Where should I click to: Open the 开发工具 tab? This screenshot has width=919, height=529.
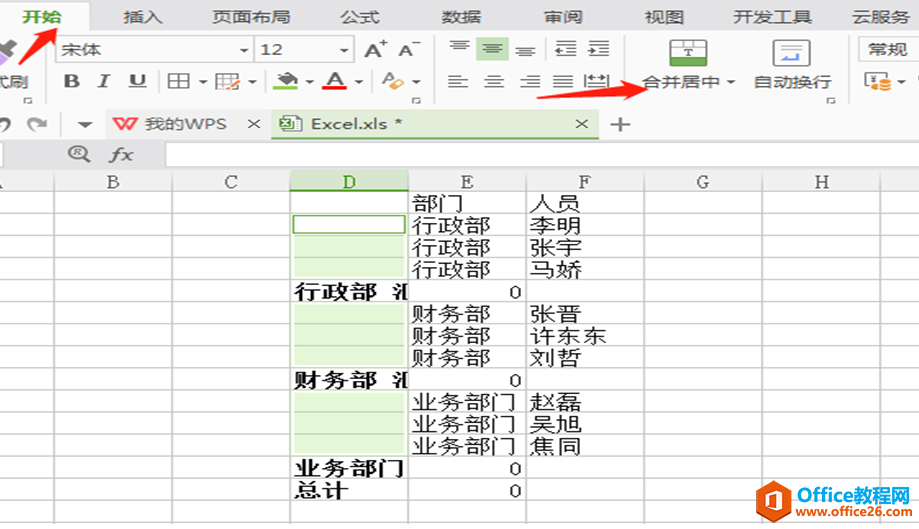(x=772, y=16)
